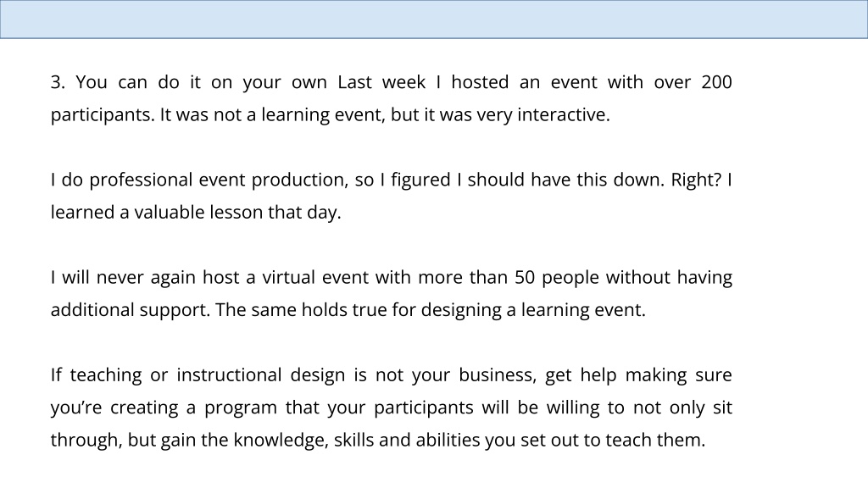Click the word "you're"

click(x=76, y=408)
